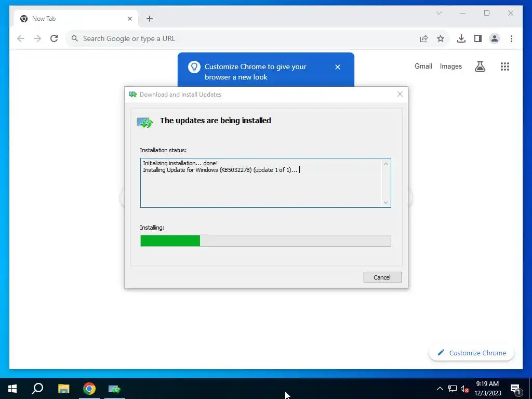Click the updater app taskbar icon
Viewport: 532px width, 399px height.
[x=115, y=389]
